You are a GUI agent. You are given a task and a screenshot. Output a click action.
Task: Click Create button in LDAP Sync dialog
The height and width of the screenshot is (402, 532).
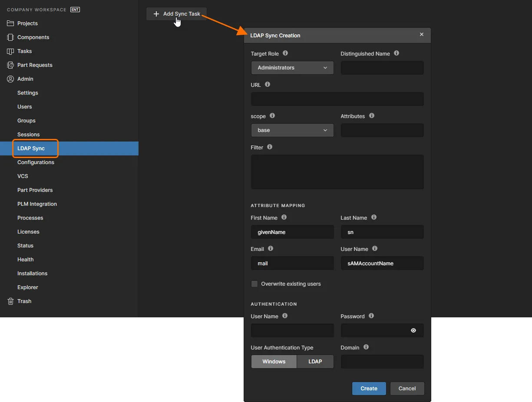click(x=369, y=389)
